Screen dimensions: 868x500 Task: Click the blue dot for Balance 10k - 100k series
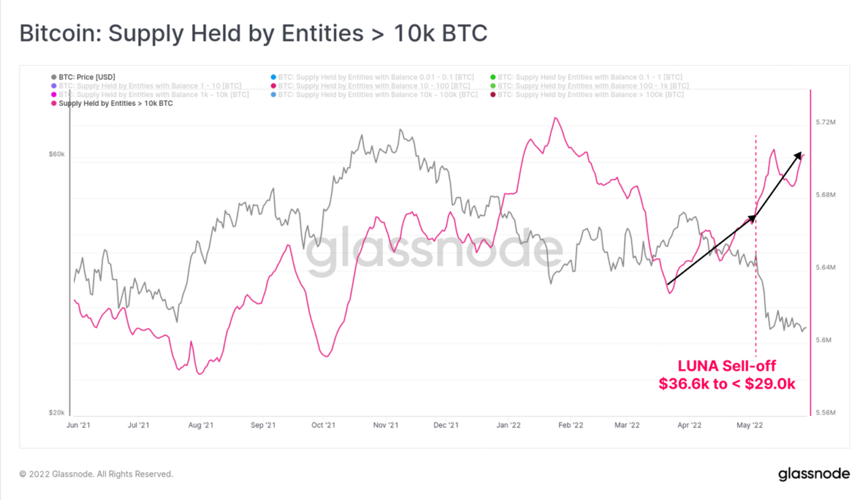point(273,95)
